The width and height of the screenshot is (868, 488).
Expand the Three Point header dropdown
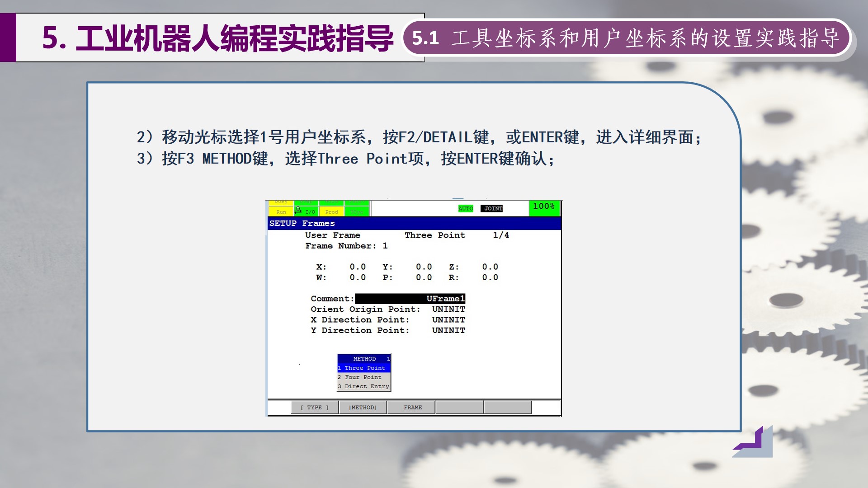pyautogui.click(x=434, y=235)
